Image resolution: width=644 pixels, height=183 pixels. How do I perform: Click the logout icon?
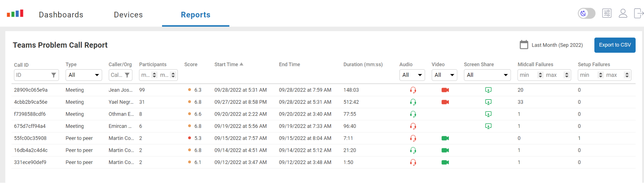click(639, 13)
